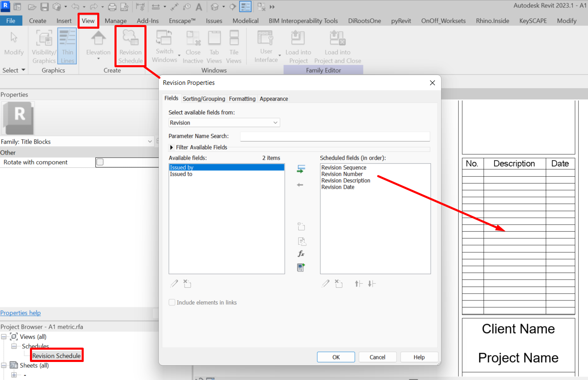Open the Formatting tab in dialog
Screen dimensions: 588x380
[x=242, y=99]
